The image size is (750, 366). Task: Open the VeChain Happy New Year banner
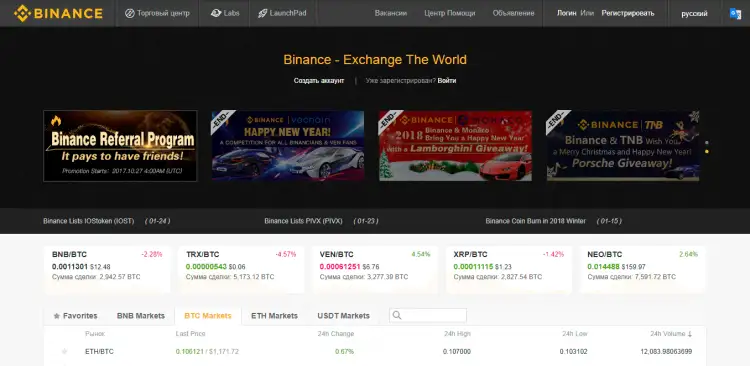pyautogui.click(x=287, y=146)
